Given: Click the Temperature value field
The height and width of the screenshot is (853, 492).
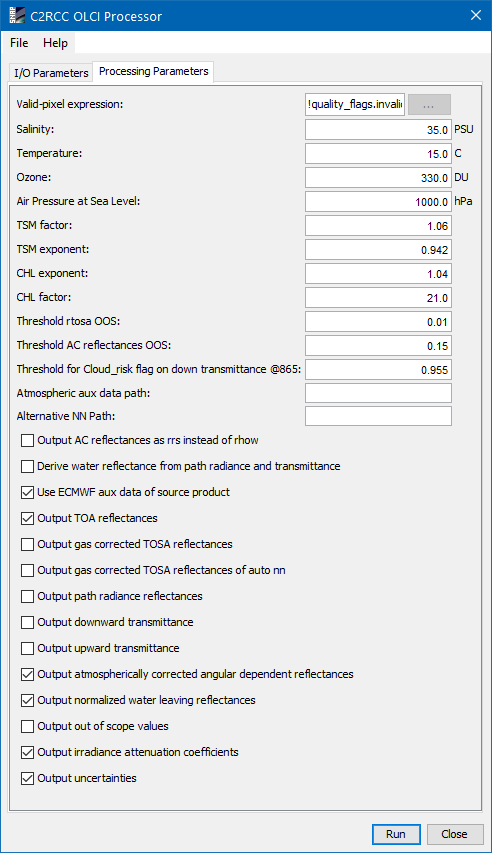Looking at the screenshot, I should click(x=378, y=154).
